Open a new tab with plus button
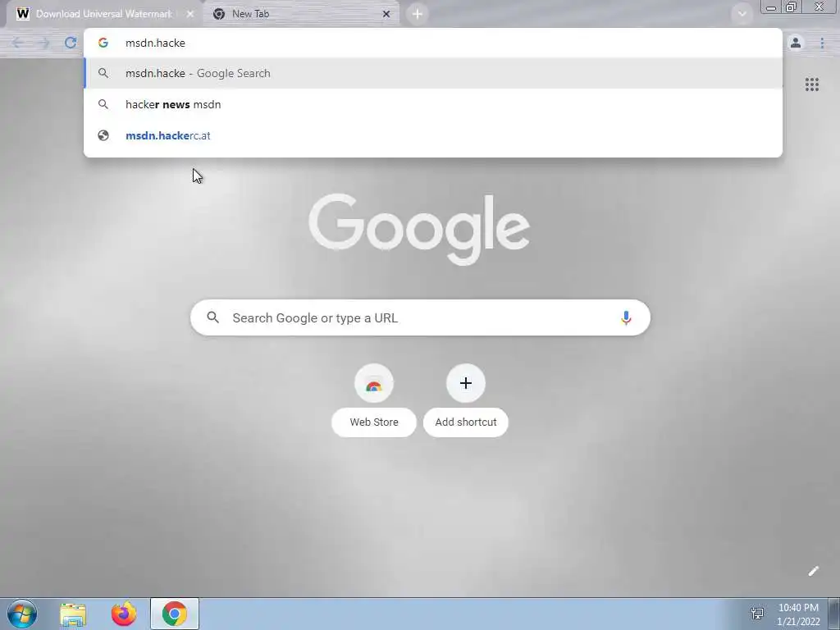 (418, 14)
